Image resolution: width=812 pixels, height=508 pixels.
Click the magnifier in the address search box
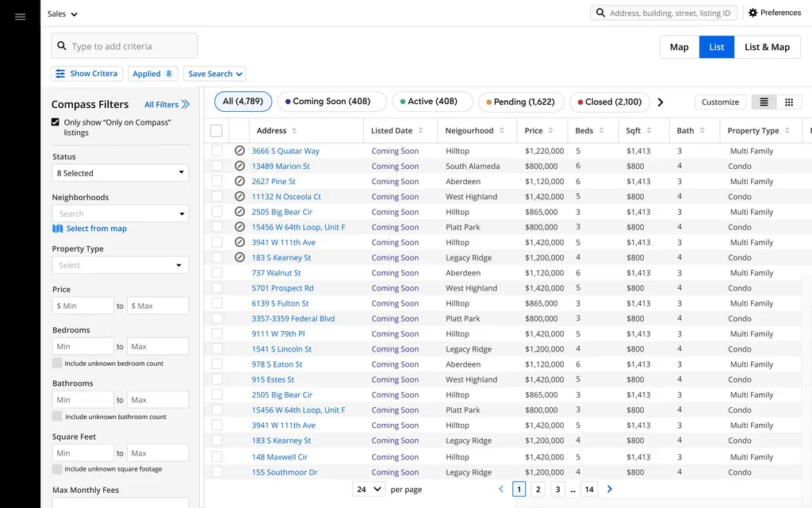click(x=600, y=13)
